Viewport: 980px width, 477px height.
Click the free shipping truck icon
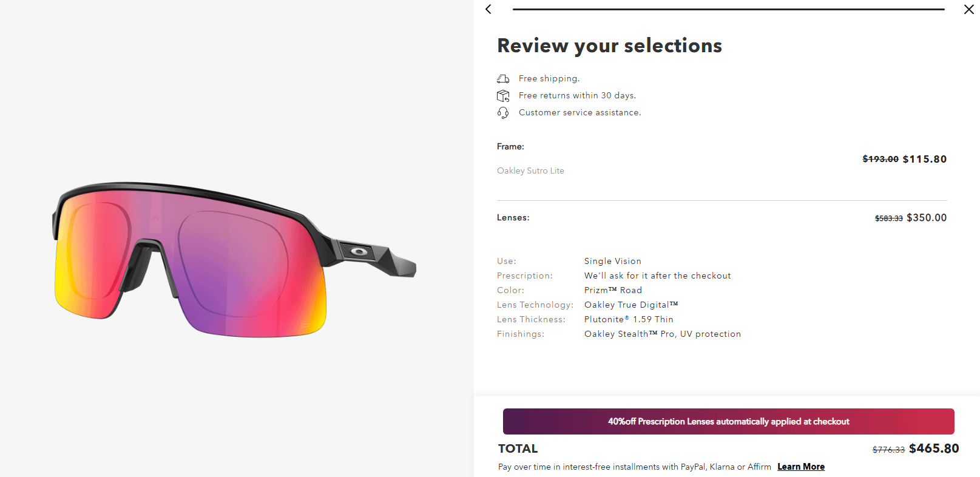pyautogui.click(x=503, y=79)
